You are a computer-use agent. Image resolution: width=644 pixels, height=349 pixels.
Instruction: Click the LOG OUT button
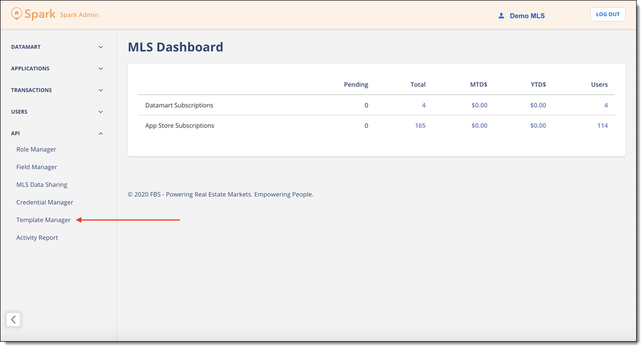click(608, 15)
